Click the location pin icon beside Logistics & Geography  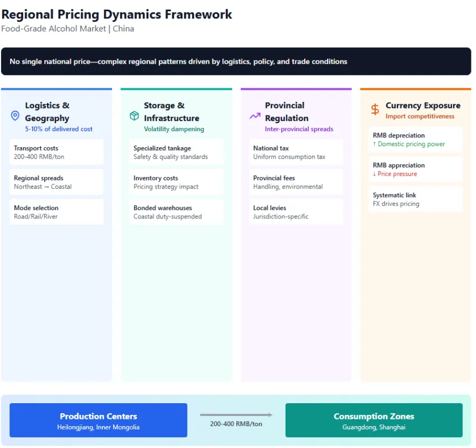[x=15, y=116]
